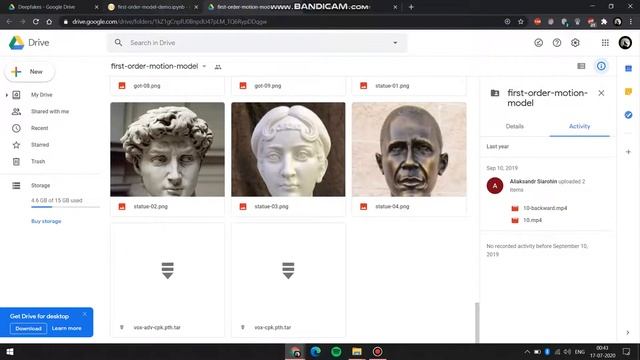This screenshot has width=640, height=360.
Task: Switch to the Details tab
Action: pyautogui.click(x=515, y=127)
